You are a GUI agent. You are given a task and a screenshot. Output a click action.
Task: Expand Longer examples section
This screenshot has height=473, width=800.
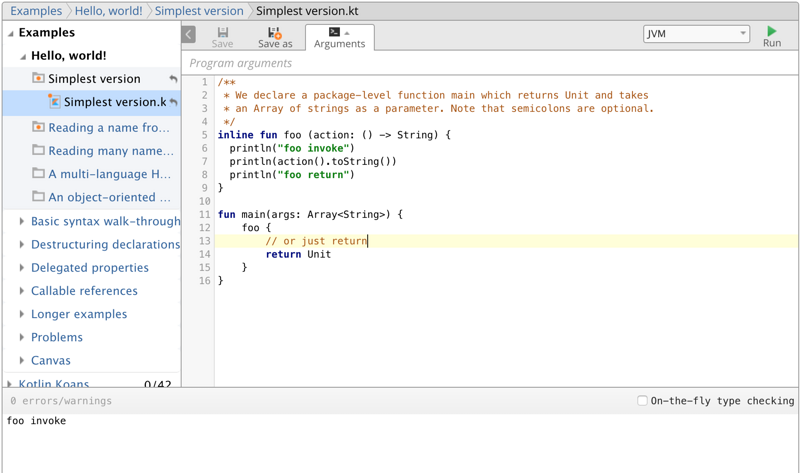click(x=21, y=314)
